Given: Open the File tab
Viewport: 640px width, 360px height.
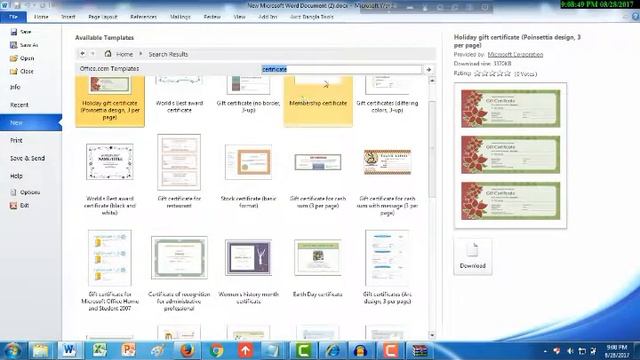Looking at the screenshot, I should tap(13, 17).
